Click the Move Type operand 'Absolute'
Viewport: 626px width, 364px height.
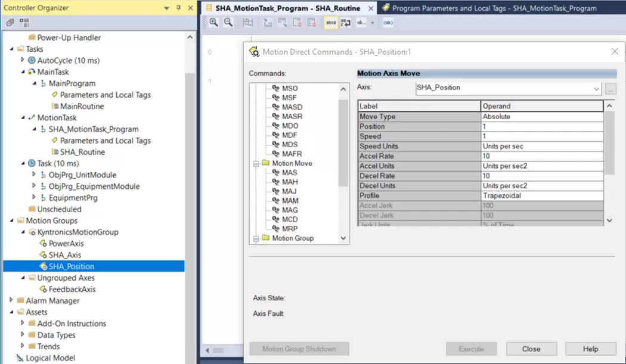coord(542,117)
